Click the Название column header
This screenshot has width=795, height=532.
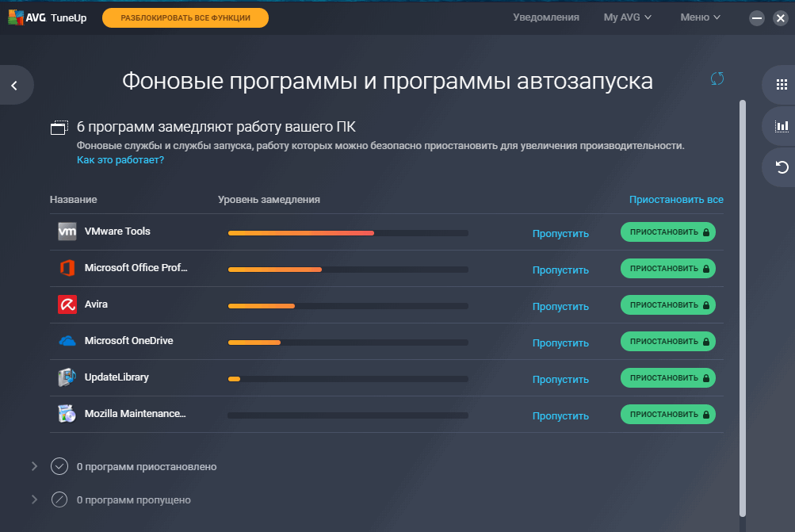(74, 199)
